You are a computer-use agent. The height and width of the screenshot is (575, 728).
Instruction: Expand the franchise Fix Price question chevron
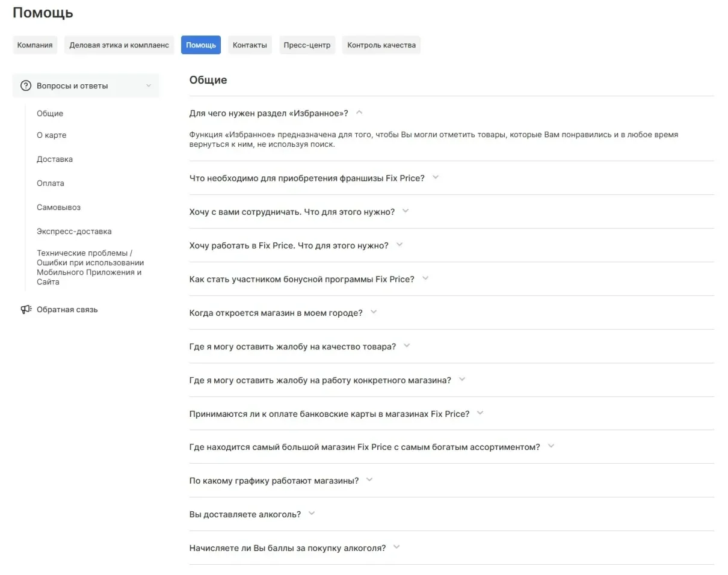click(x=436, y=177)
